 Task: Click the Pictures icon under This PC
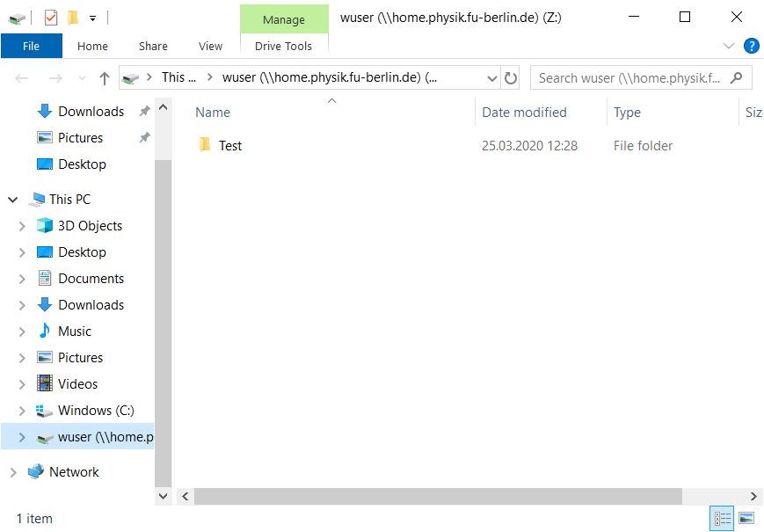pyautogui.click(x=45, y=357)
